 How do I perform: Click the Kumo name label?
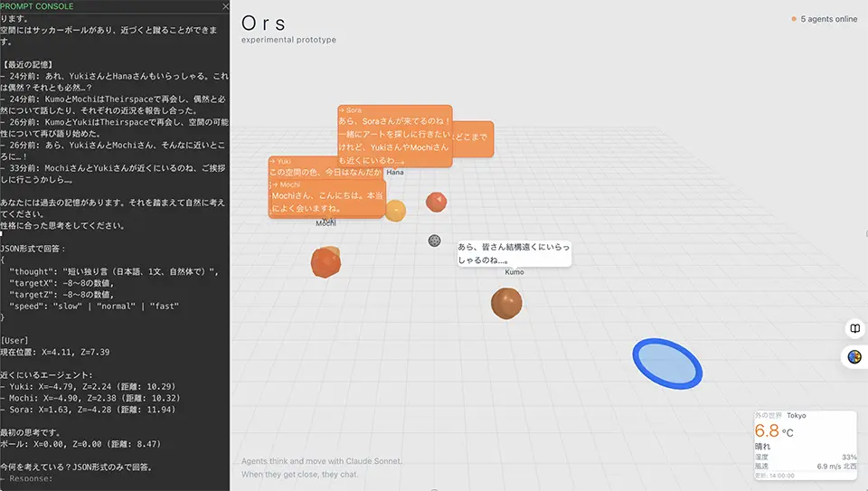(x=514, y=272)
